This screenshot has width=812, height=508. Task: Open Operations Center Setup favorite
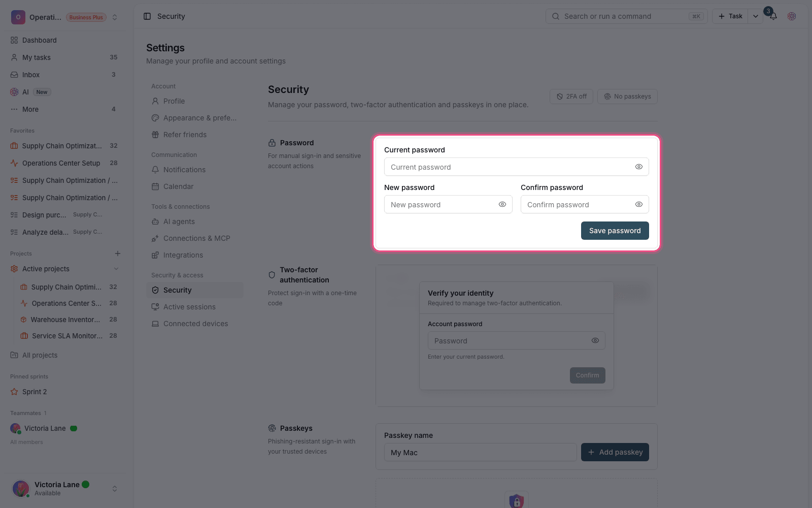(64, 163)
